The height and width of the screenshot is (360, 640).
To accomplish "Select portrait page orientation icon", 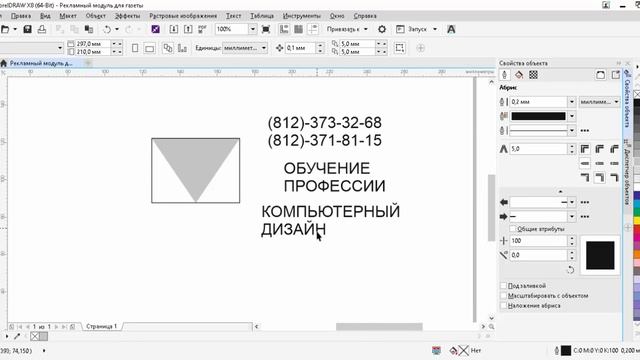I will (x=135, y=48).
